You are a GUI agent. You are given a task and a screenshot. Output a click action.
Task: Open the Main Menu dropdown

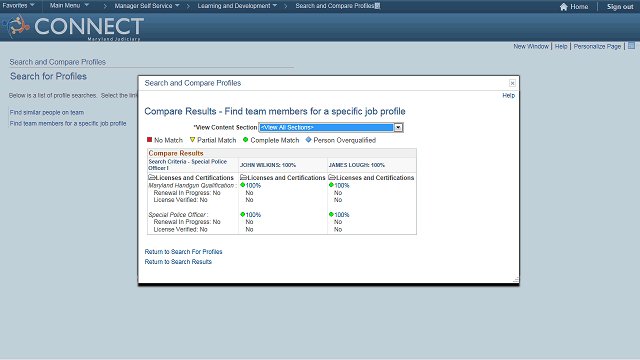point(69,6)
